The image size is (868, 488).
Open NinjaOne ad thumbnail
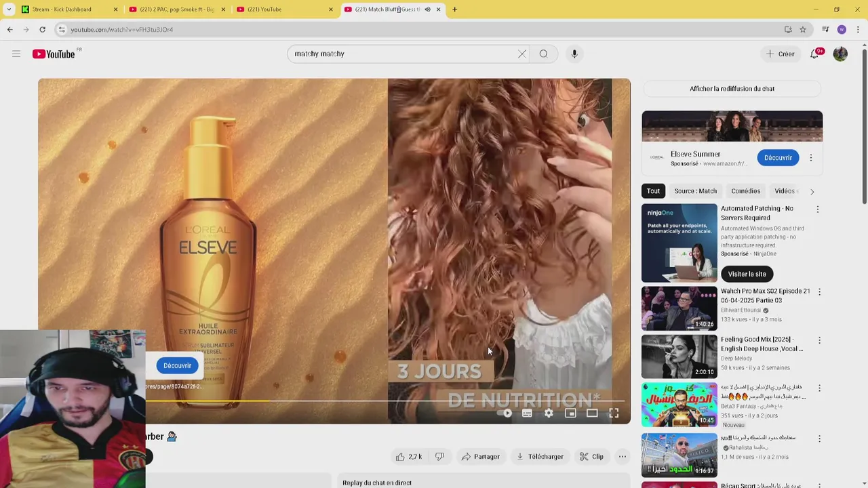coord(679,243)
